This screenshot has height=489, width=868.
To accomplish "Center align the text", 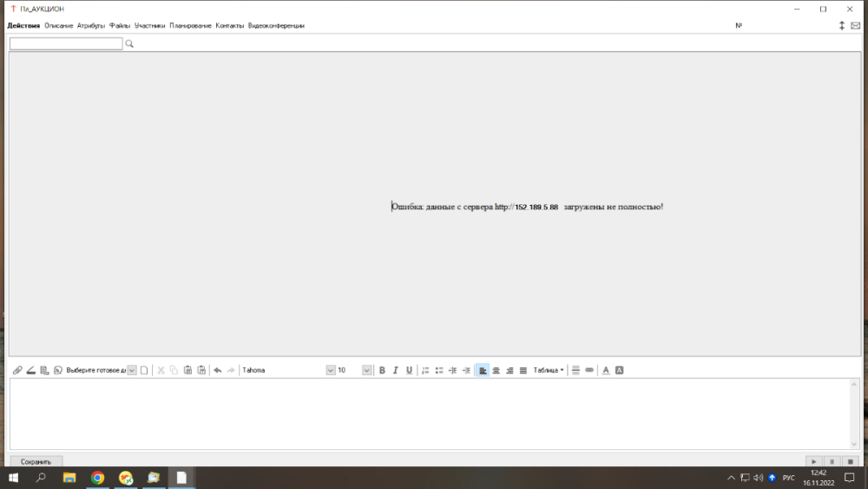I will 496,370.
